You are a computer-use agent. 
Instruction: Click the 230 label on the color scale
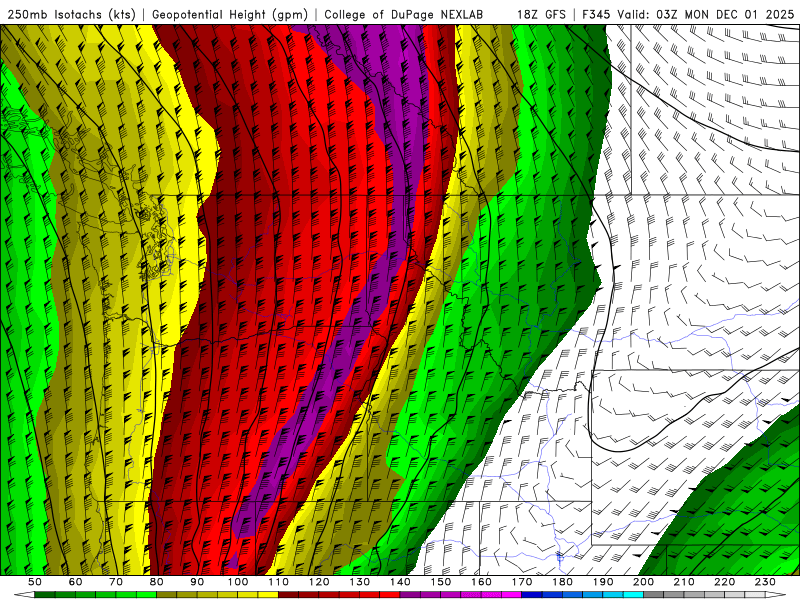pyautogui.click(x=765, y=582)
